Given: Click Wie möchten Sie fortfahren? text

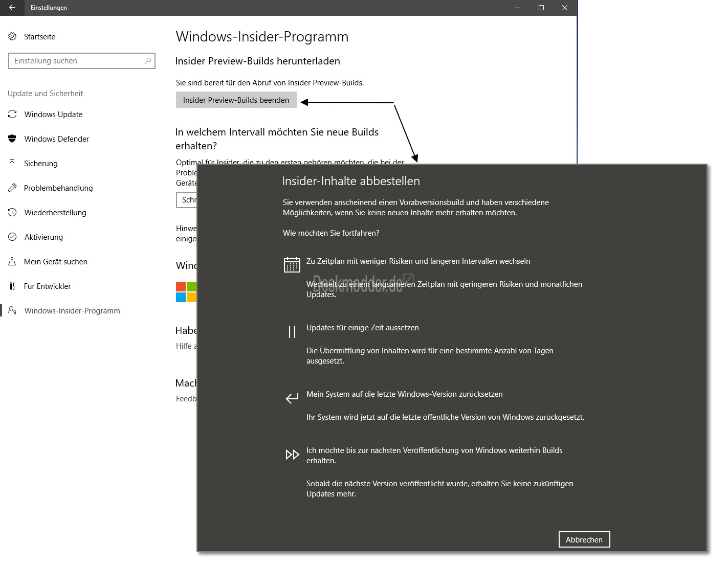Looking at the screenshot, I should click(x=331, y=233).
